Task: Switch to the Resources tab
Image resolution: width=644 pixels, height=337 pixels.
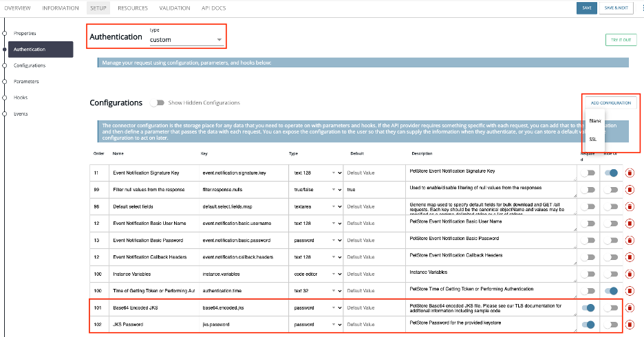Action: [x=133, y=8]
